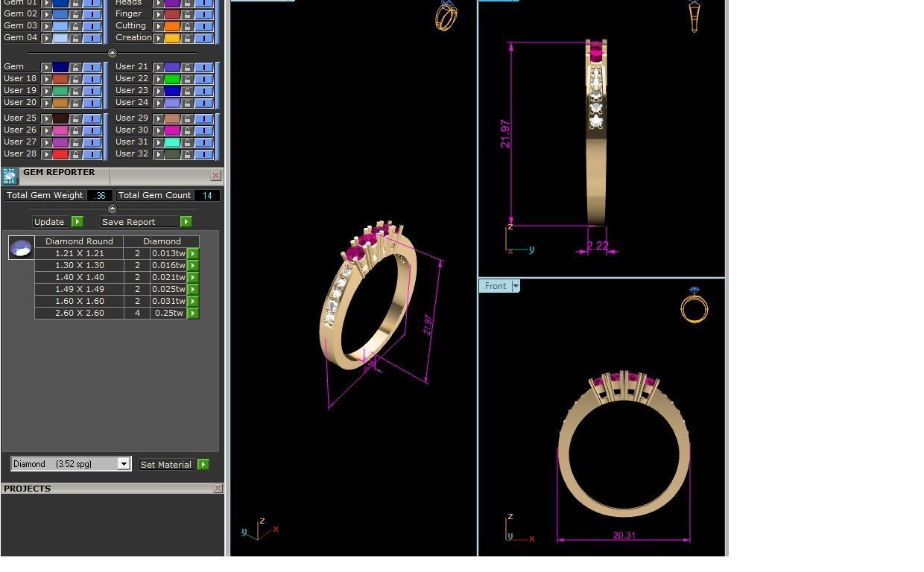Click the Total Gem Count value field
Screen dimensions: 924x572
(x=206, y=195)
